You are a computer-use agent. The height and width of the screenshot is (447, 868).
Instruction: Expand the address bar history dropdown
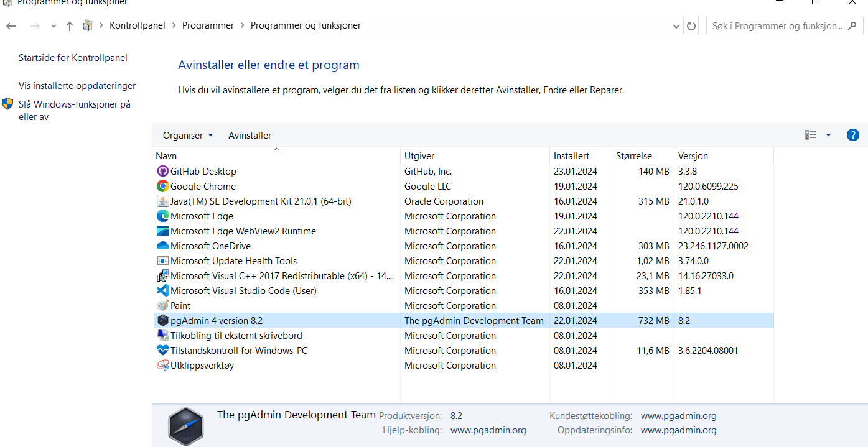coord(677,26)
